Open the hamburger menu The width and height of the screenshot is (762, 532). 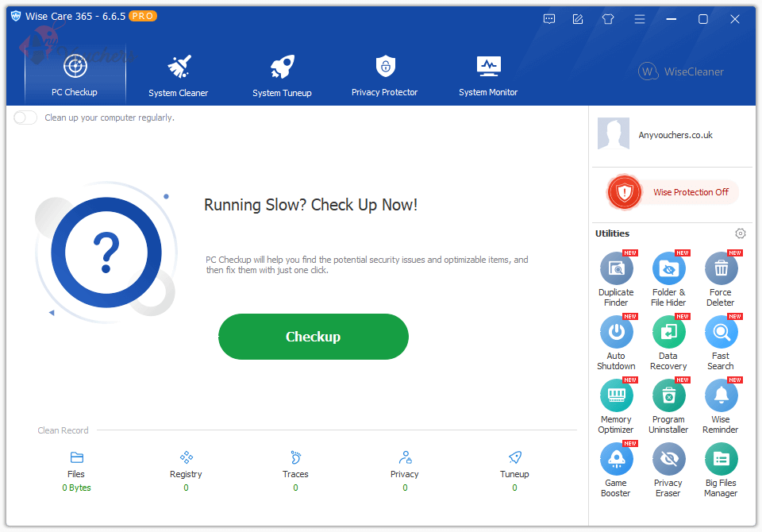[640, 18]
